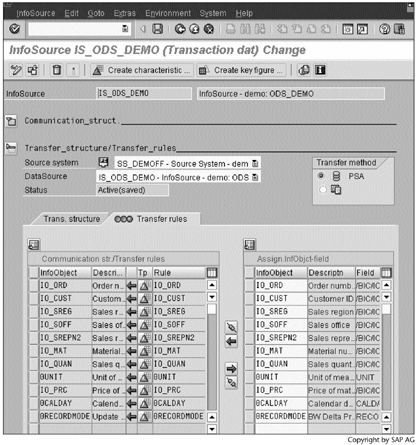Select row selector for 0CALDAY in left table
Screen dimensions: 416x445
tap(34, 403)
